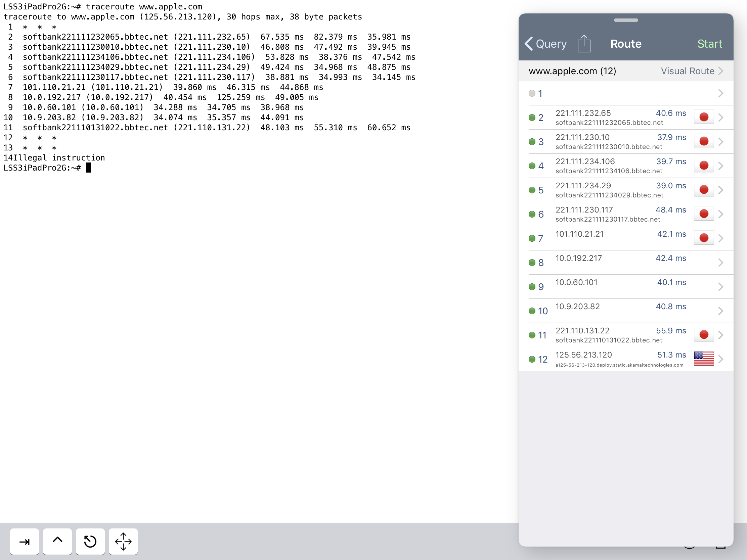Tap the green status dot for hop 10
747x560 pixels.
point(532,311)
